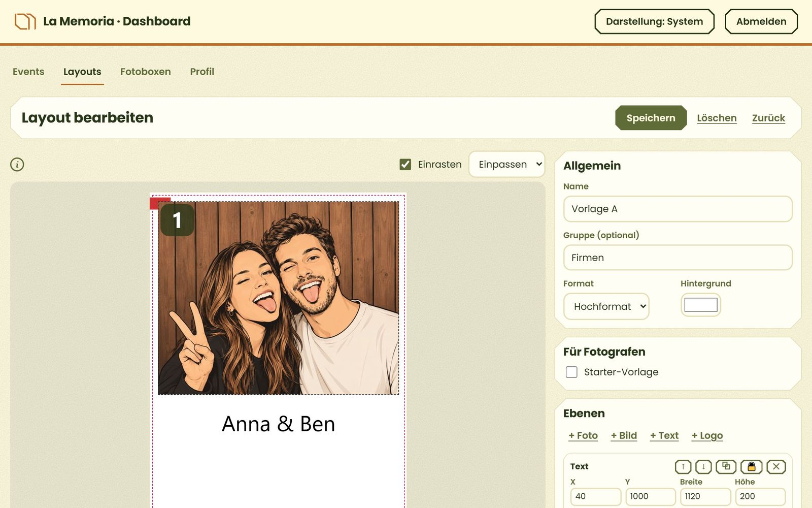Focus the Gruppe field containing Firmen

tap(678, 258)
